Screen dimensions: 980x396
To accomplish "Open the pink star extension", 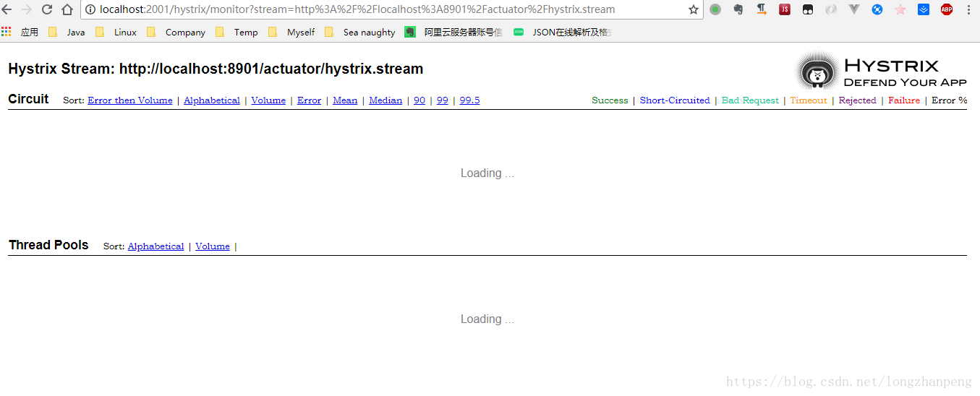I will point(900,9).
